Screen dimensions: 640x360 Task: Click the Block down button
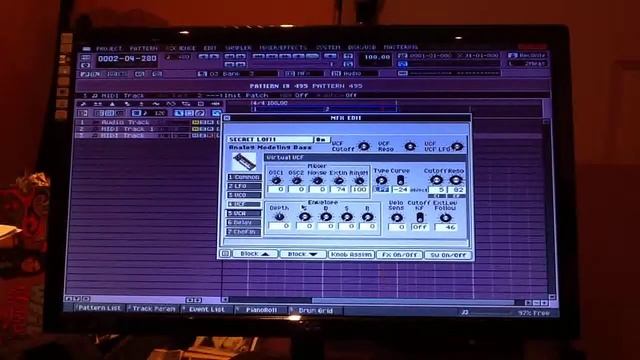pyautogui.click(x=302, y=254)
